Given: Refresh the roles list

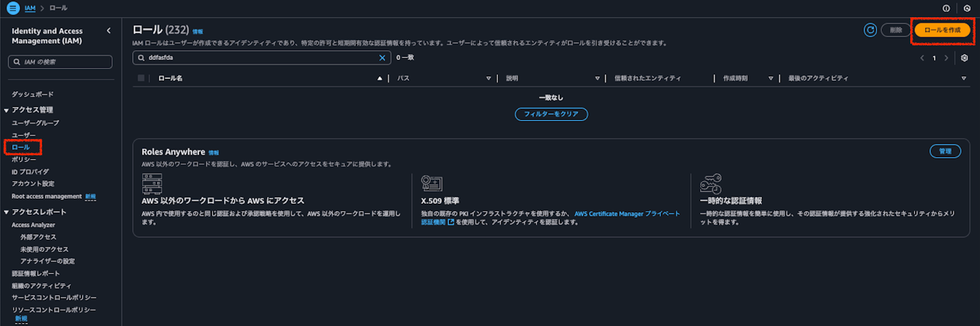Looking at the screenshot, I should click(x=870, y=30).
